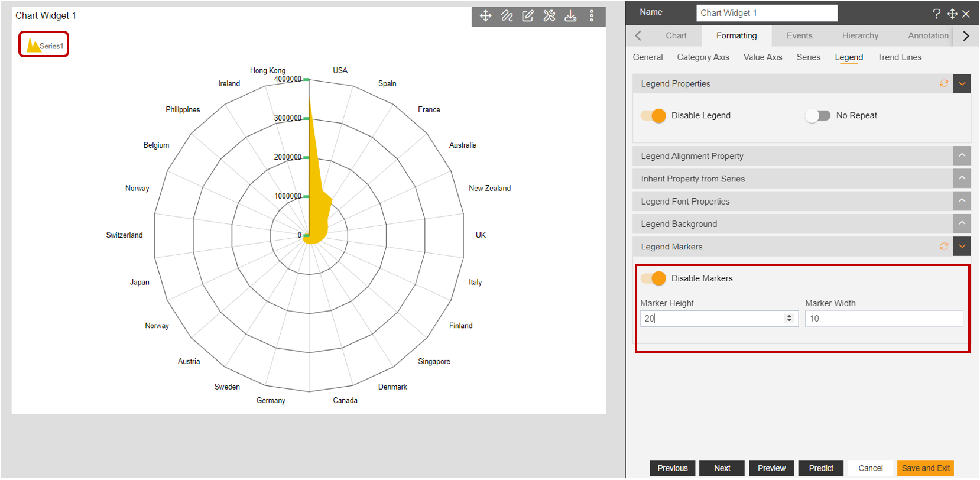Click the Save and Exit button
980x480 pixels.
point(926,468)
